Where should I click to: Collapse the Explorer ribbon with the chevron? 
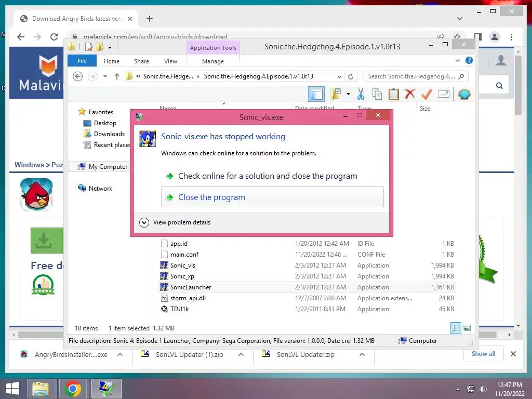click(x=457, y=61)
